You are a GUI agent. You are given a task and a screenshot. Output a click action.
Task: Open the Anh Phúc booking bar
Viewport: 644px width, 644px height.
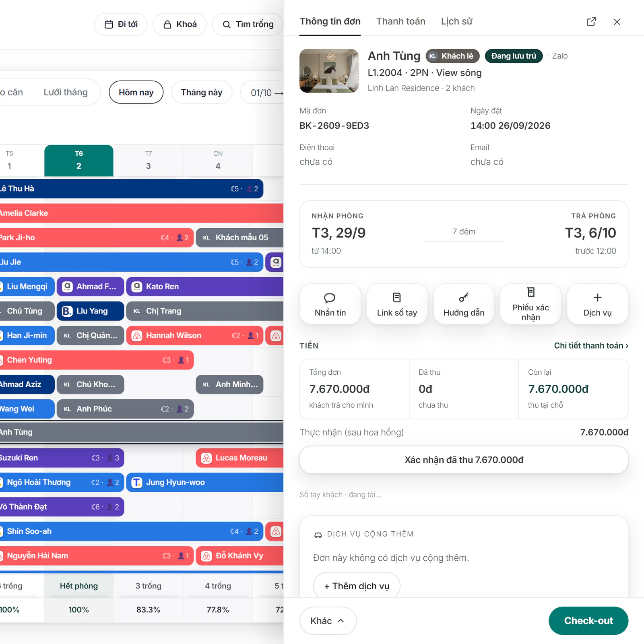pyautogui.click(x=125, y=409)
